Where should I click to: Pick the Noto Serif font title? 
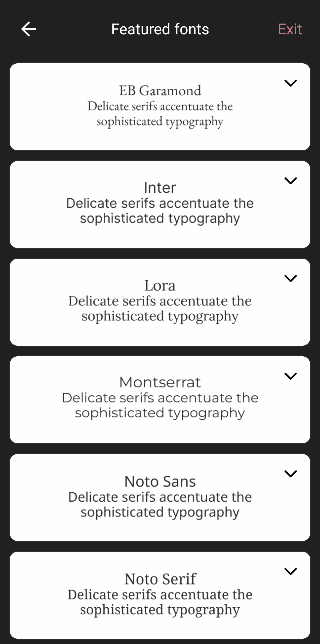click(160, 579)
